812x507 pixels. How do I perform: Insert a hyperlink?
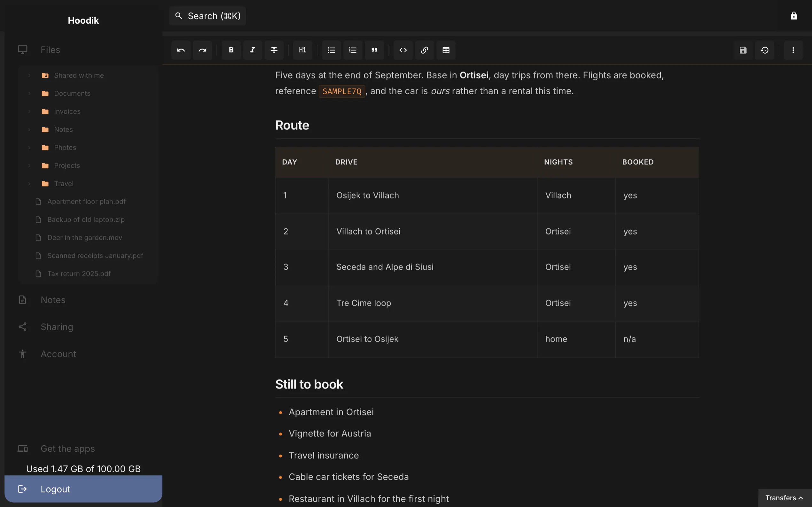(x=425, y=50)
